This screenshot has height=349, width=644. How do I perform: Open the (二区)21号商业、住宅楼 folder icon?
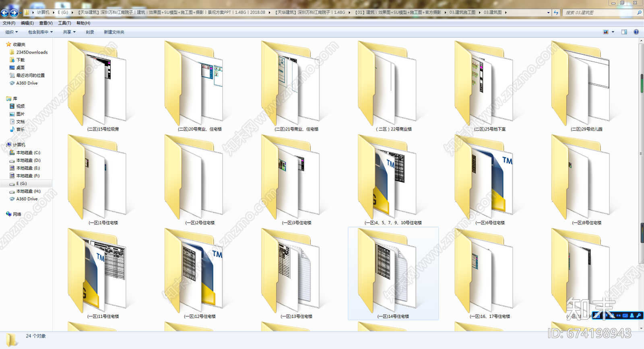coord(290,83)
